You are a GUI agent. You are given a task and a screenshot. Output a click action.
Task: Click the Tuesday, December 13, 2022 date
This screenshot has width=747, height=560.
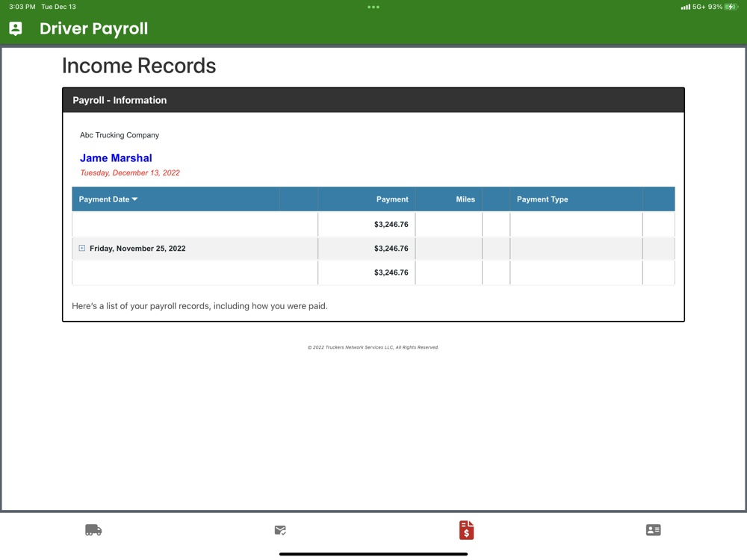coord(130,173)
